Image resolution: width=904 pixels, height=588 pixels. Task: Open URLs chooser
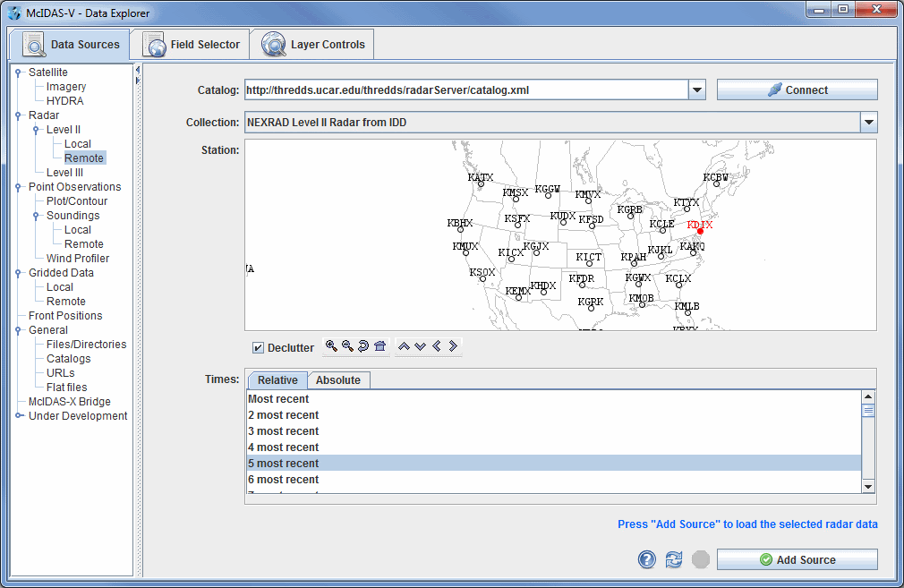[x=61, y=373]
